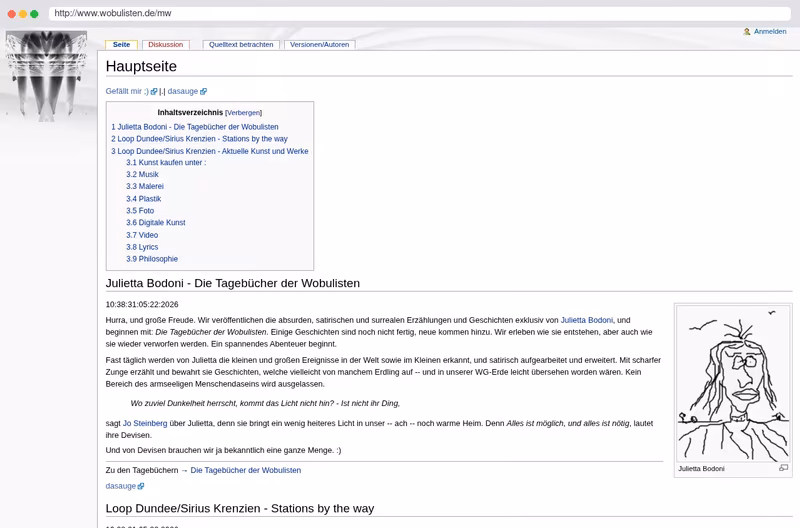Open contents entry 3.9 Philosophie
800x528 pixels.
click(152, 259)
